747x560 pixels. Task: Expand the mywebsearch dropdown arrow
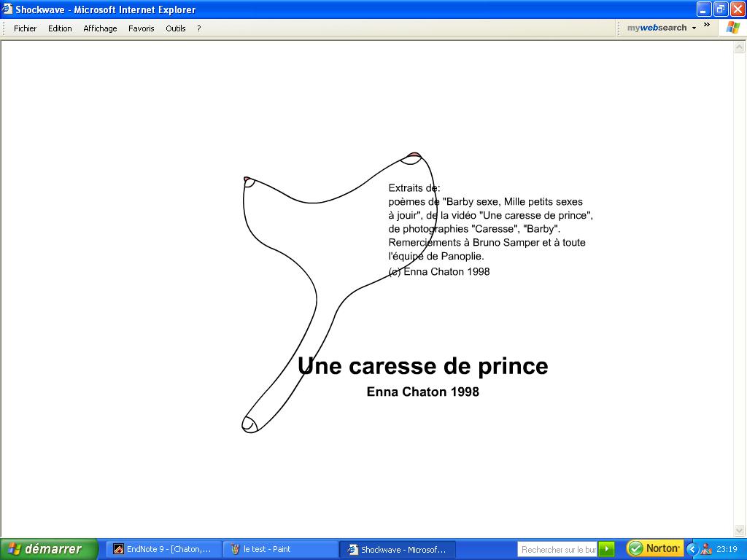(694, 28)
